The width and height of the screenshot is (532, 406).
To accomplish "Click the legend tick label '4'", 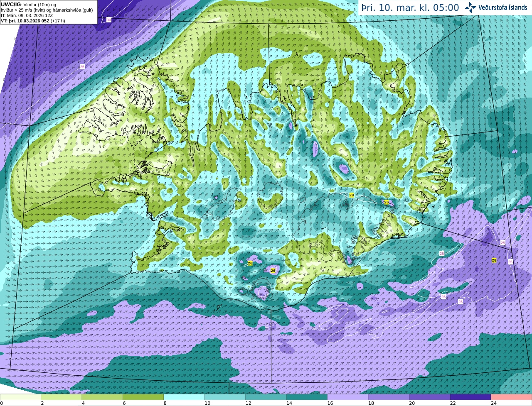I will 84,403.
